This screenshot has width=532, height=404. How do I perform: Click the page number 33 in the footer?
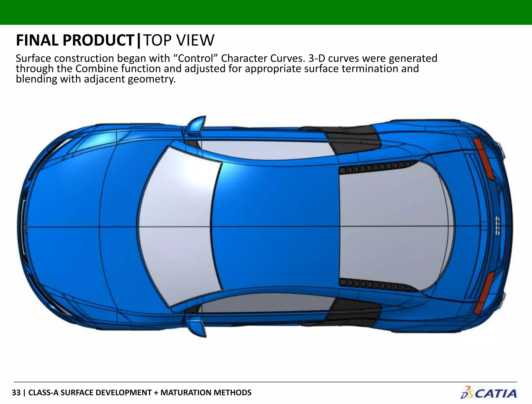click(16, 392)
